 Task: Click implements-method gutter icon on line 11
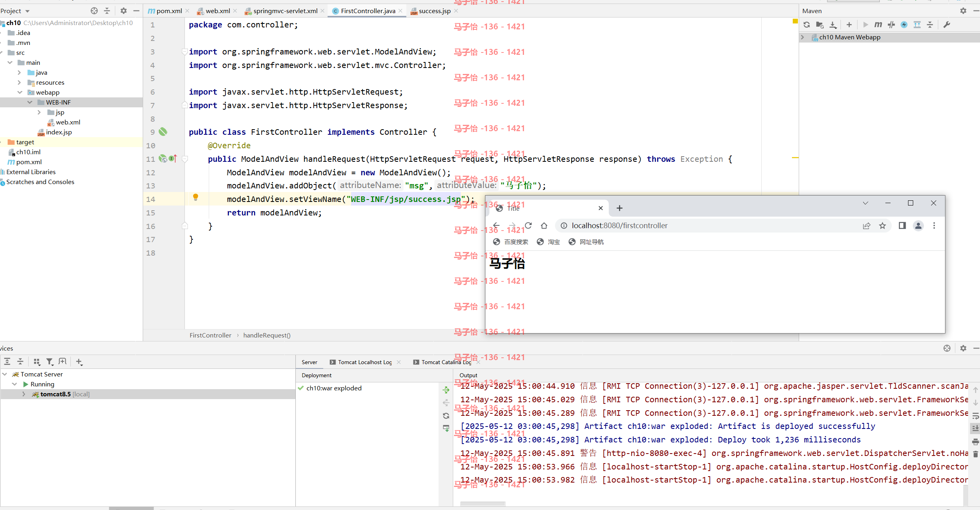click(x=173, y=159)
